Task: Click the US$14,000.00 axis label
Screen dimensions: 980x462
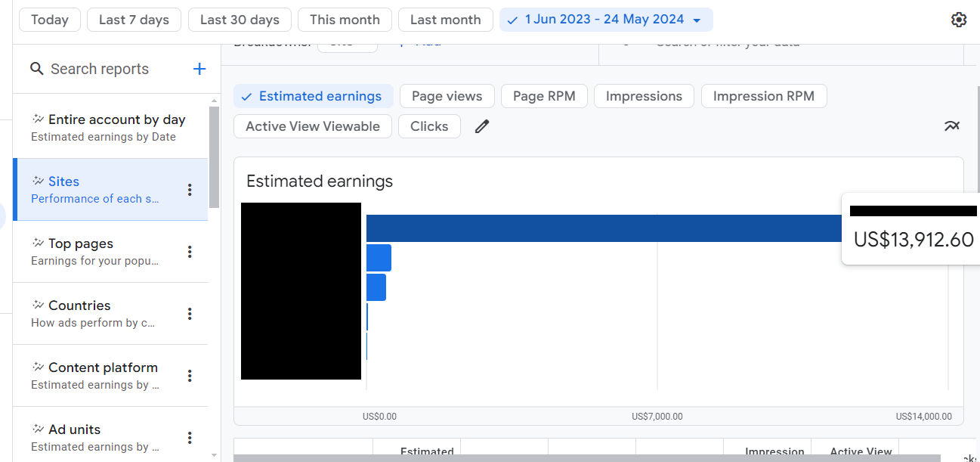Action: point(924,417)
